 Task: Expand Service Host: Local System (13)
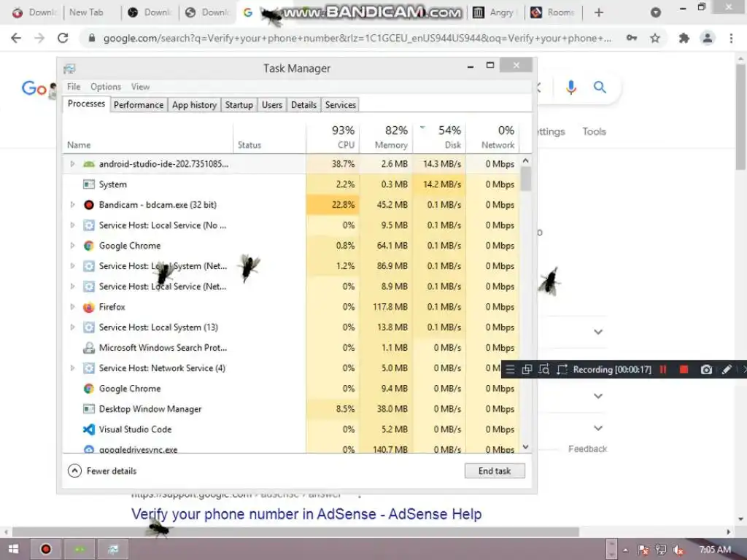tap(72, 327)
